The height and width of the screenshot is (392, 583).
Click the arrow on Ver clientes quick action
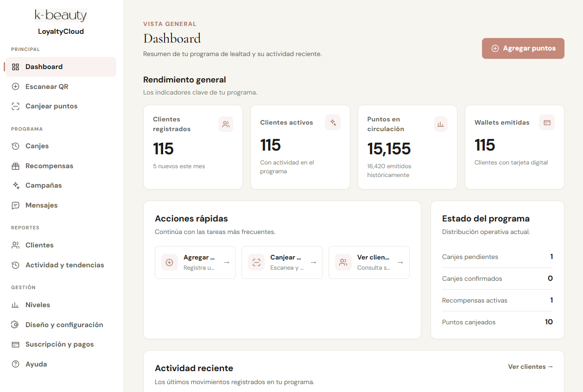click(400, 262)
